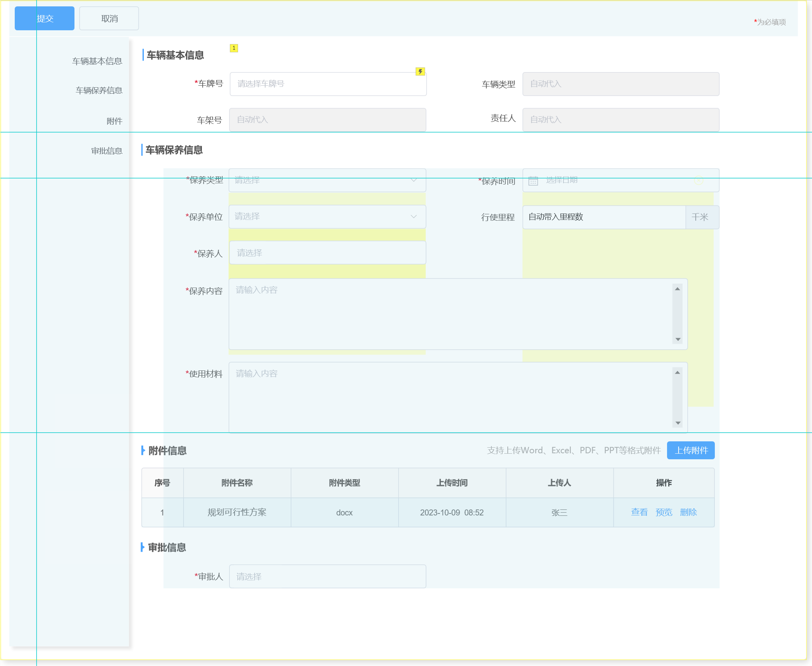Click the 查看 link for 规划可行性方案
The width and height of the screenshot is (812, 666).
[640, 512]
